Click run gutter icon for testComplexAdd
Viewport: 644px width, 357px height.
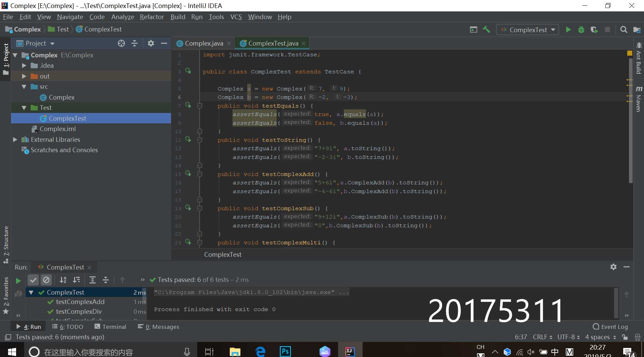click(188, 174)
